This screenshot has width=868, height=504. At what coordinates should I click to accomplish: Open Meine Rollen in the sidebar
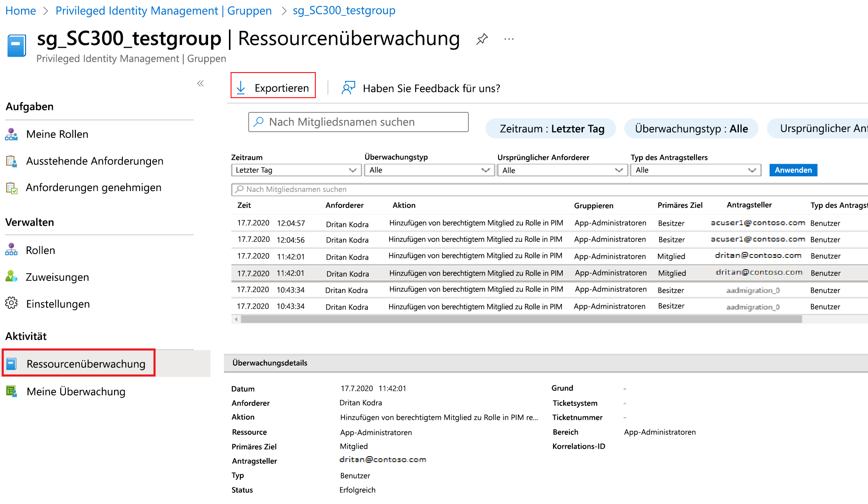[57, 134]
